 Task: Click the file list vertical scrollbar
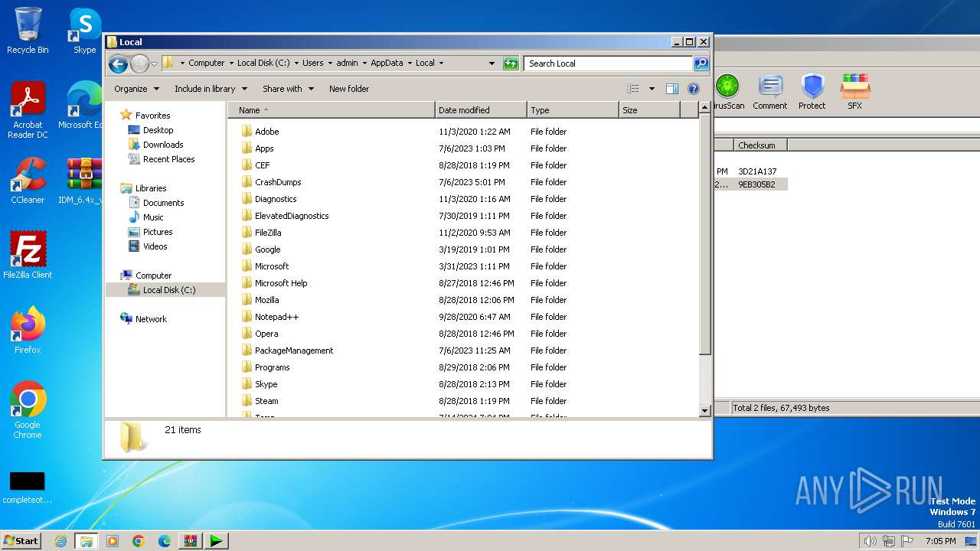(705, 236)
